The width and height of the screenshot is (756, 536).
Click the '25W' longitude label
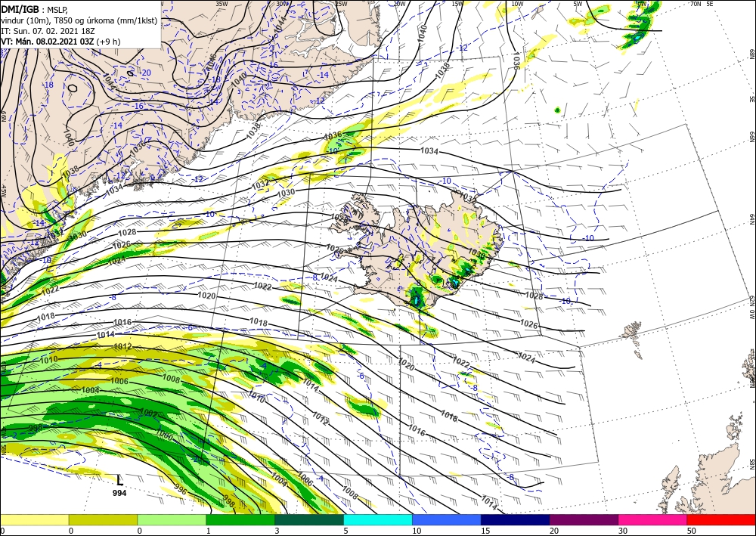pyautogui.click(x=341, y=4)
